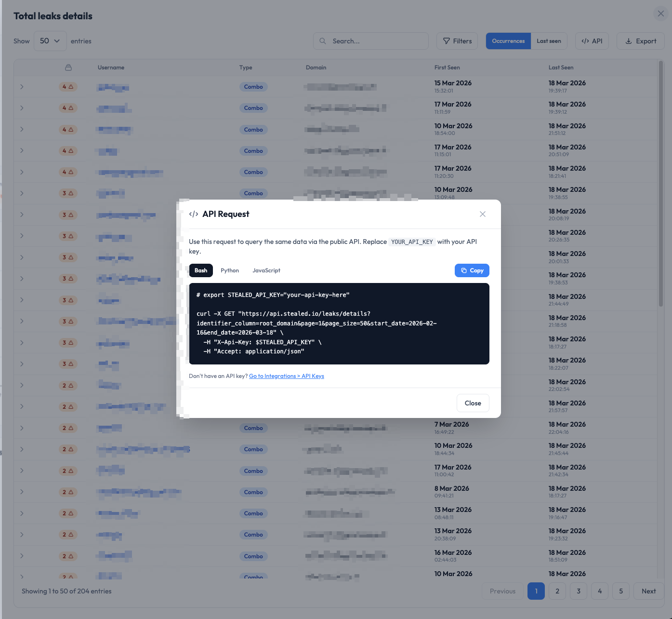Click the API Request code icon in dialog title
This screenshot has height=619, width=672.
pyautogui.click(x=194, y=214)
